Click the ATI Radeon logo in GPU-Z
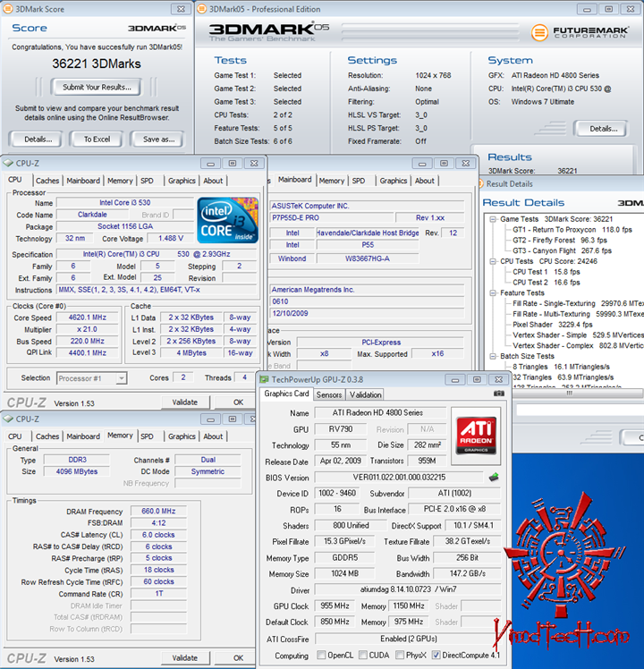Screen dimensions: 644x669 click(x=476, y=436)
